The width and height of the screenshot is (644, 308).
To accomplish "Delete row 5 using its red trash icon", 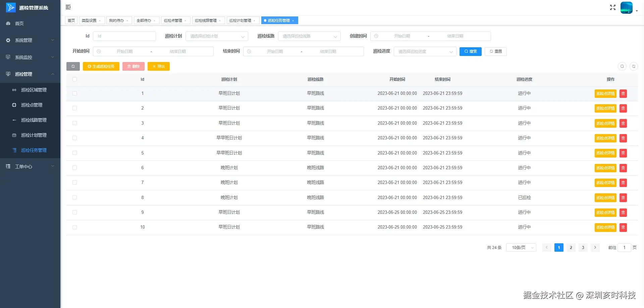I will tap(623, 153).
